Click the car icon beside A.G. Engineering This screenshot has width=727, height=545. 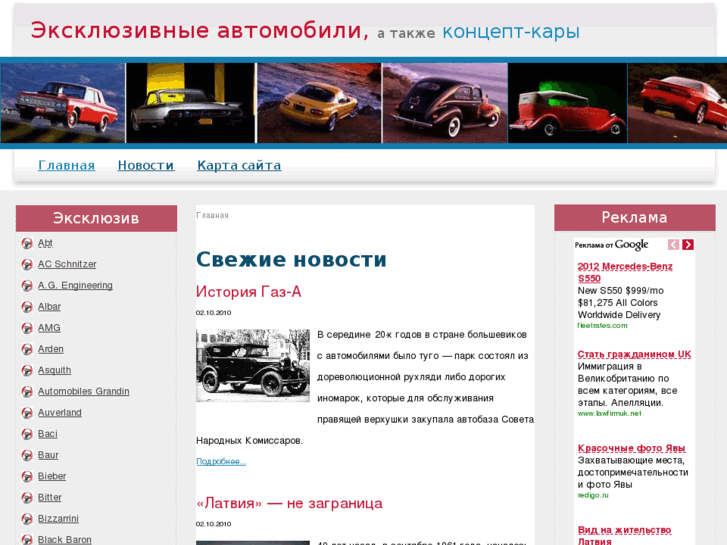click(27, 286)
